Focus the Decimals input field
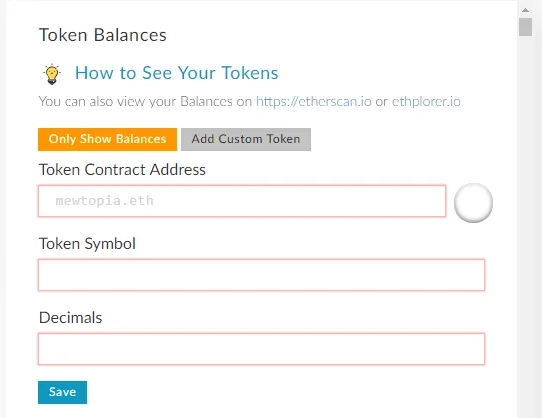542x418 pixels. [262, 349]
